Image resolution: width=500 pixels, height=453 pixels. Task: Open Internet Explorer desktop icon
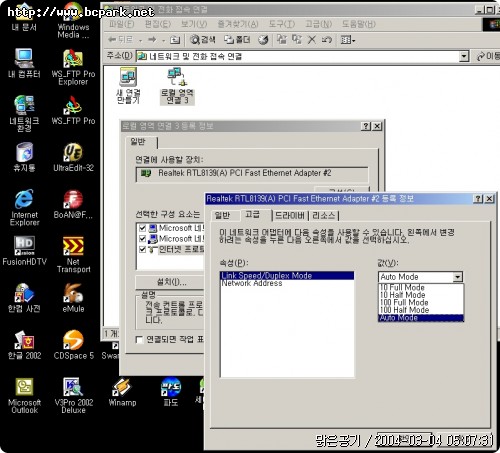24,207
